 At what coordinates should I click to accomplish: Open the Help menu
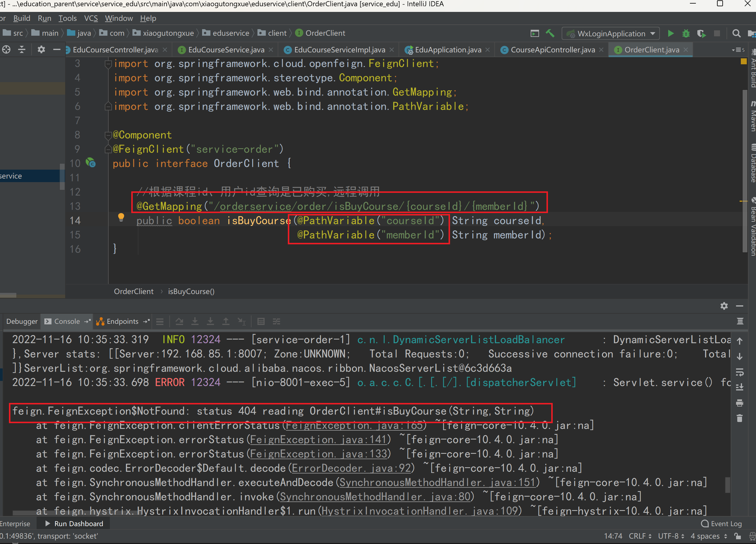148,18
